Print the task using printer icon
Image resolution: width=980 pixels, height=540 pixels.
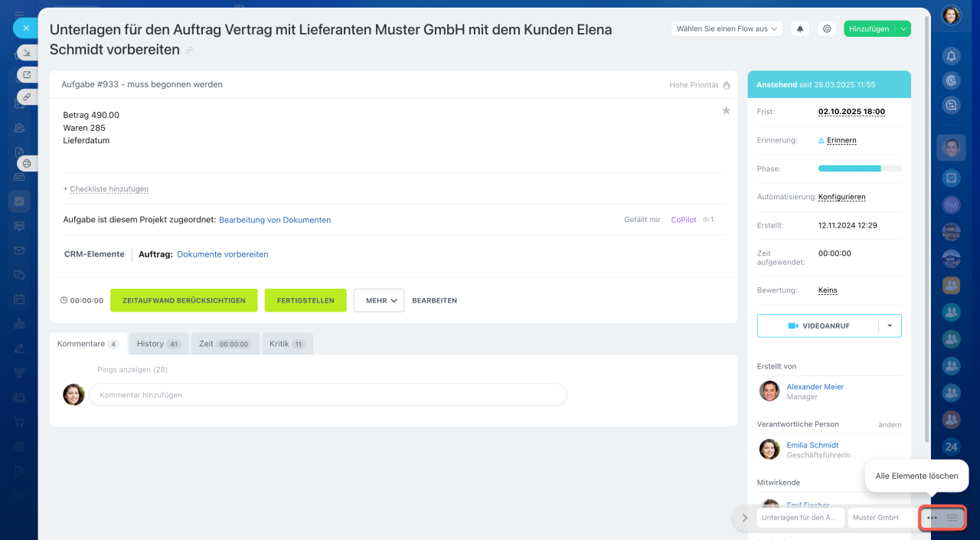27,163
